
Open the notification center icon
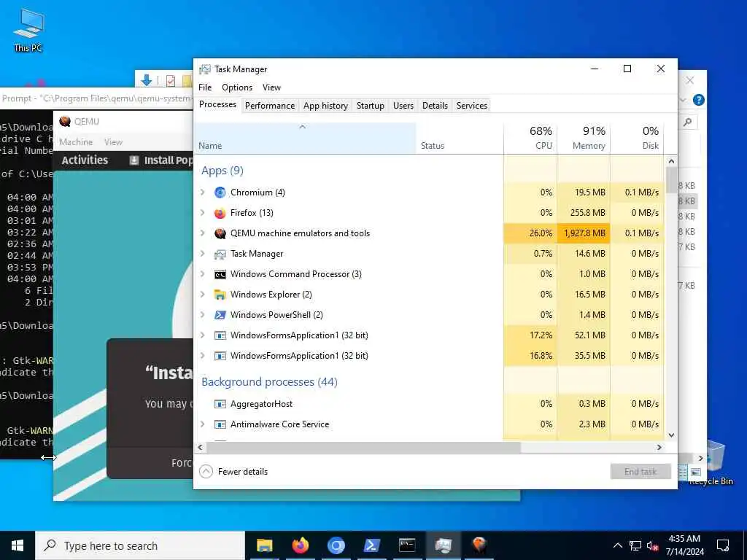coord(723,545)
